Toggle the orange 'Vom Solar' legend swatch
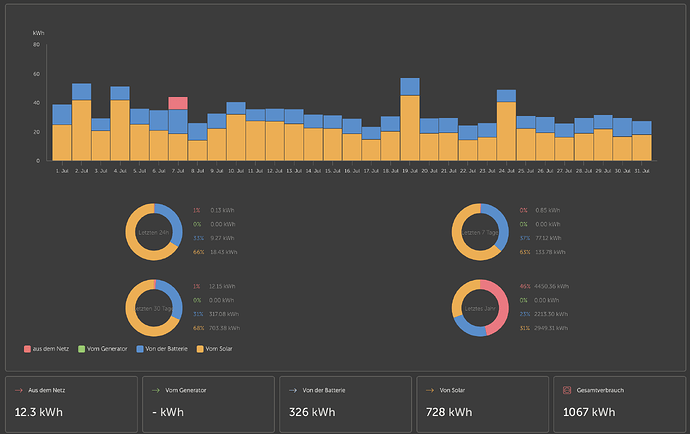690x434 pixels. 200,349
